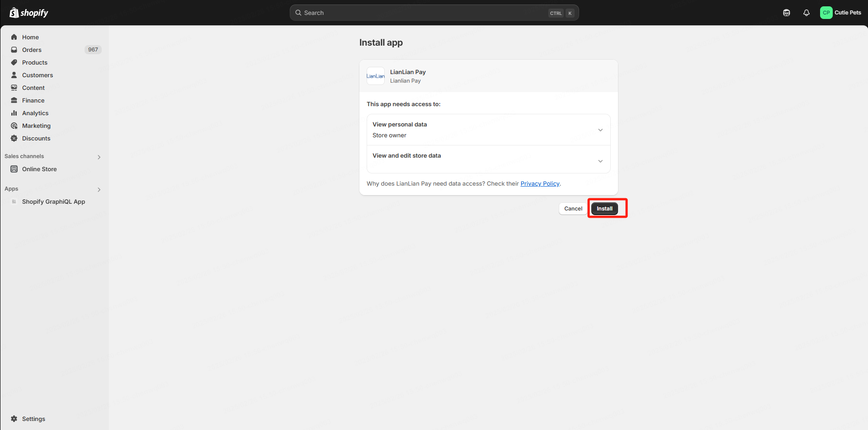868x430 pixels.
Task: Click the 967 orders count badge
Action: coord(93,50)
